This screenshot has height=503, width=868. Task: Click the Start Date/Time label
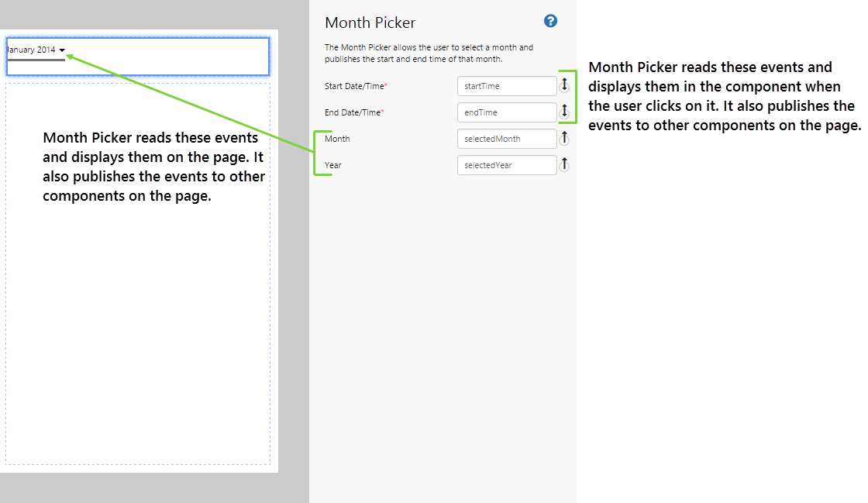[x=356, y=86]
